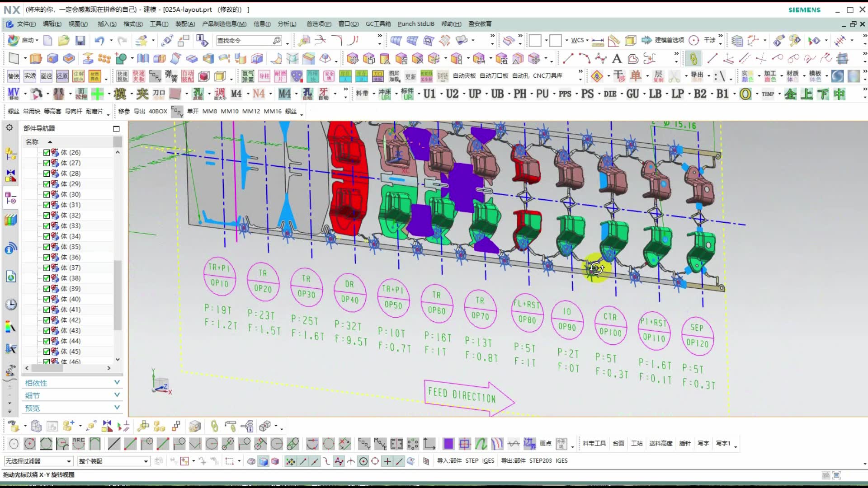The image size is (868, 488).
Task: Open the 编辑(E) menu
Action: 52,24
